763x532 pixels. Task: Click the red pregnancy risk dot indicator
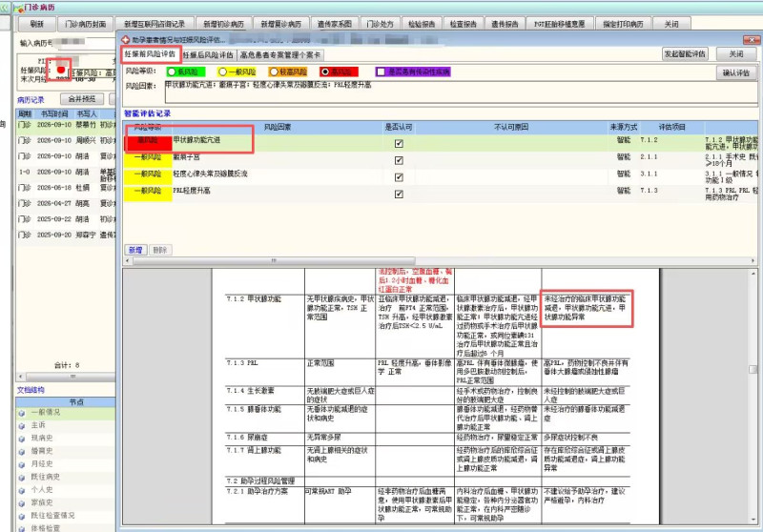(61, 70)
